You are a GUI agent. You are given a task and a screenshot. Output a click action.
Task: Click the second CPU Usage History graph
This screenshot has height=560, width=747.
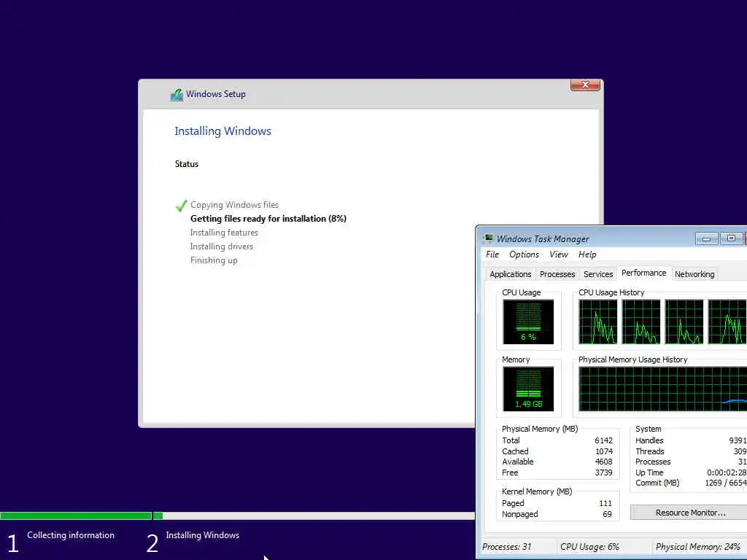coord(640,322)
